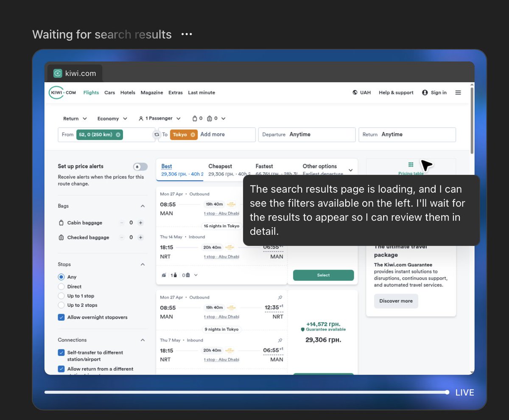Screen dimensions: 509x420
Task: Swap origin and destination fields
Action: tap(157, 134)
